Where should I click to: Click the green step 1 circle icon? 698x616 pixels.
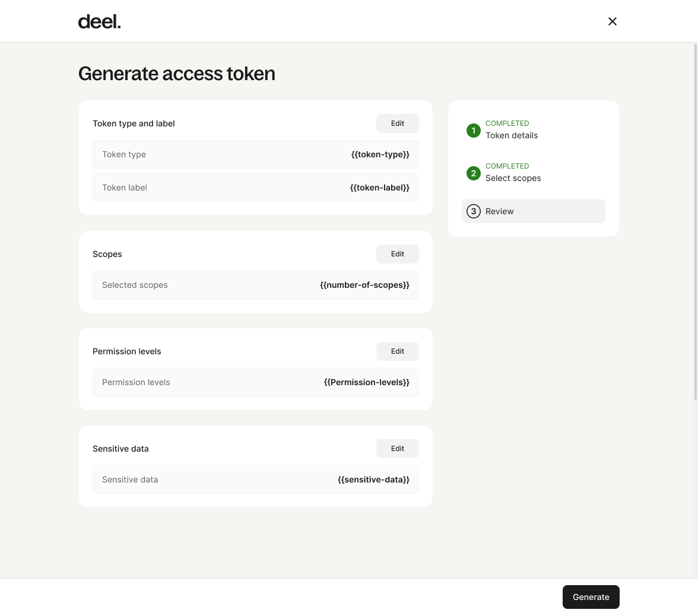[x=473, y=131]
